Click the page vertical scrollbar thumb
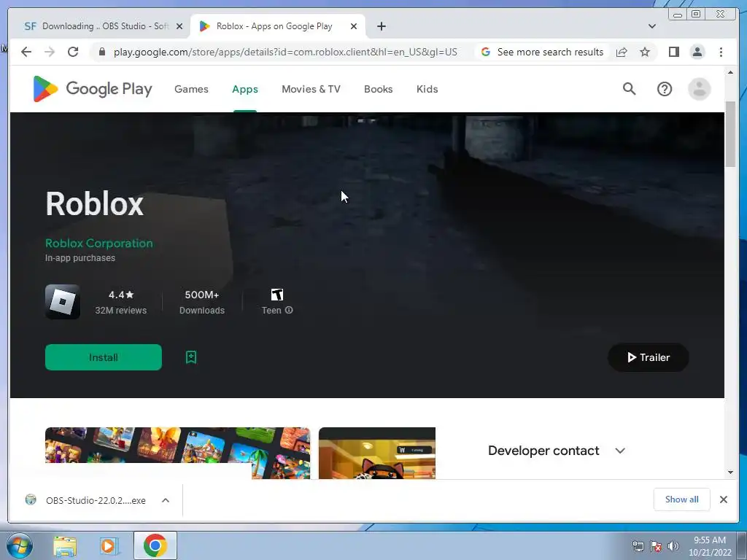747x560 pixels. tap(730, 134)
